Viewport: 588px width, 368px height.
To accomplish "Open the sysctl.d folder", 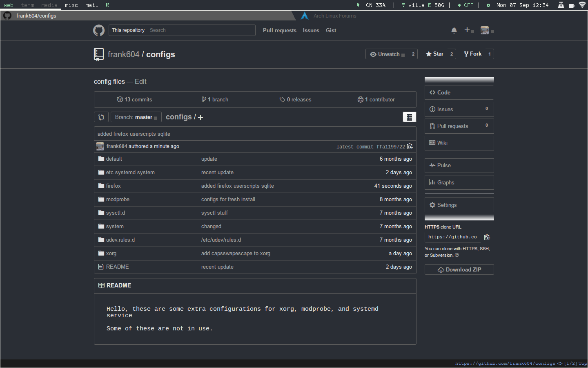I will (116, 213).
